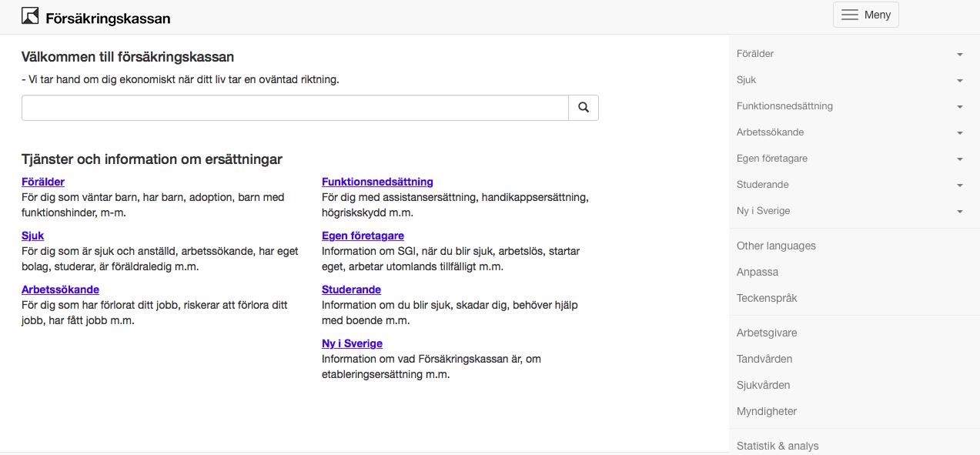Open Teckenspråk in the sidebar menu
This screenshot has width=980, height=455.
pyautogui.click(x=767, y=298)
